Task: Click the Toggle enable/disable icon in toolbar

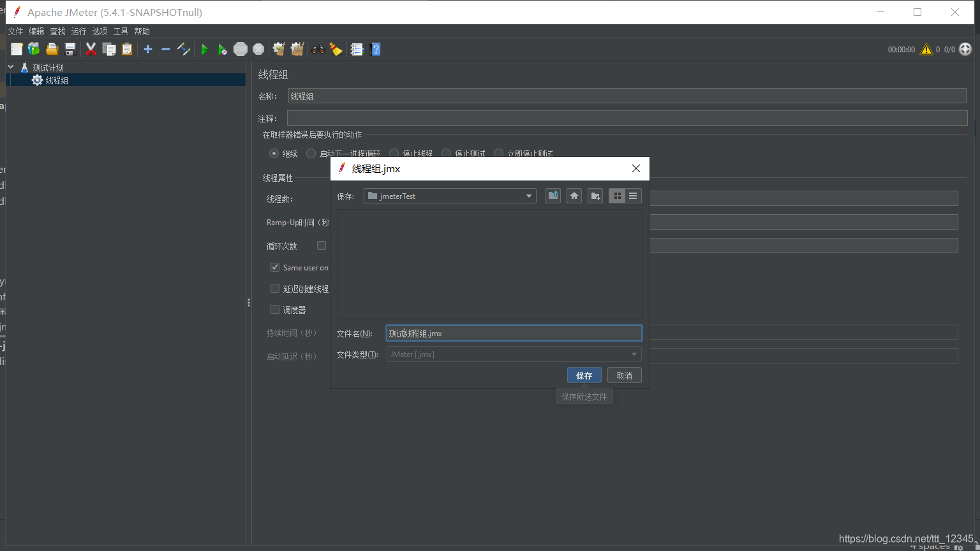Action: coord(184,49)
